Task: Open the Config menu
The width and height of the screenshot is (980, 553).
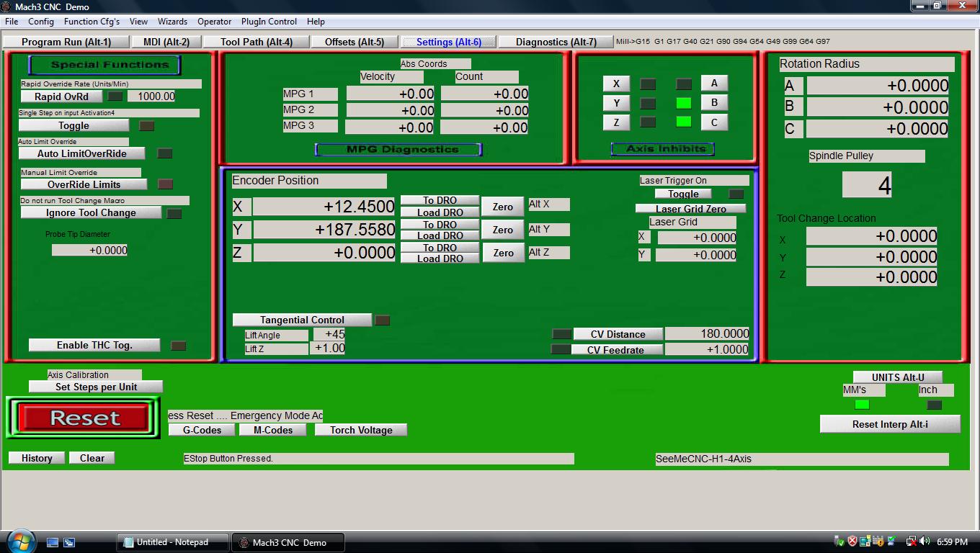Action: [41, 22]
